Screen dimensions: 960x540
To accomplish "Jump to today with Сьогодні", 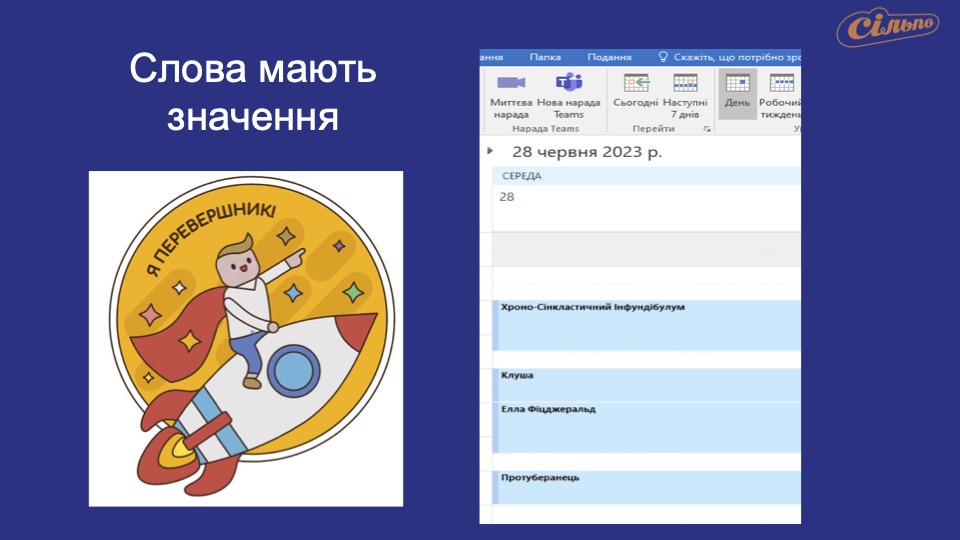I will coord(635,84).
